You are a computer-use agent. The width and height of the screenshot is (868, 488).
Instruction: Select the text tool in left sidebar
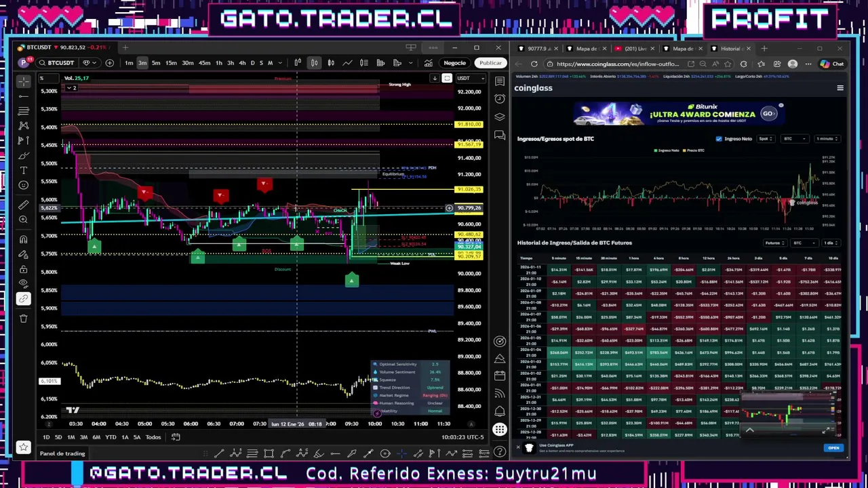(x=23, y=170)
